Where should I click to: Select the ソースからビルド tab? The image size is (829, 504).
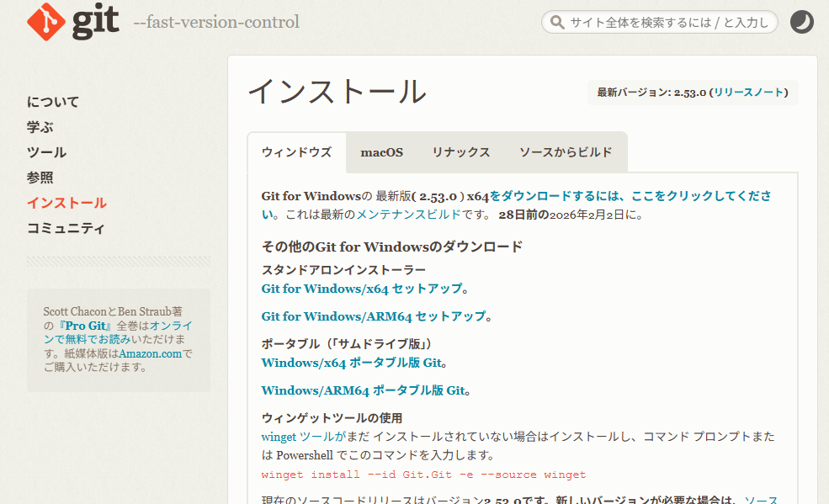(566, 152)
